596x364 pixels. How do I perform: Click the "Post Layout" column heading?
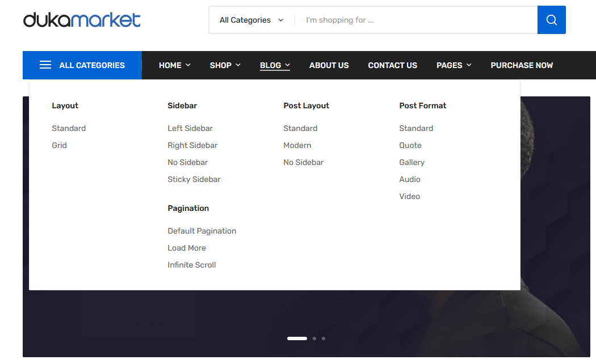306,105
